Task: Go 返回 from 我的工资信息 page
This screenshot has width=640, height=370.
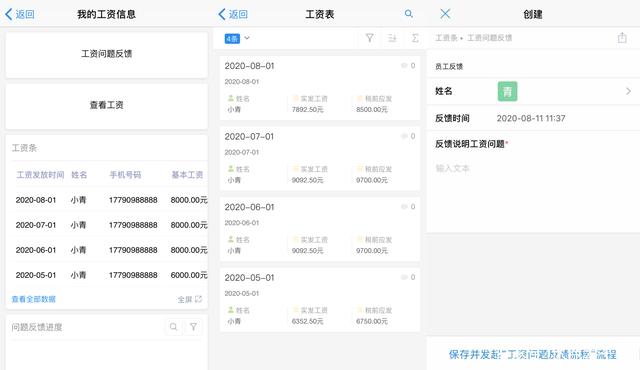Action: click(20, 14)
